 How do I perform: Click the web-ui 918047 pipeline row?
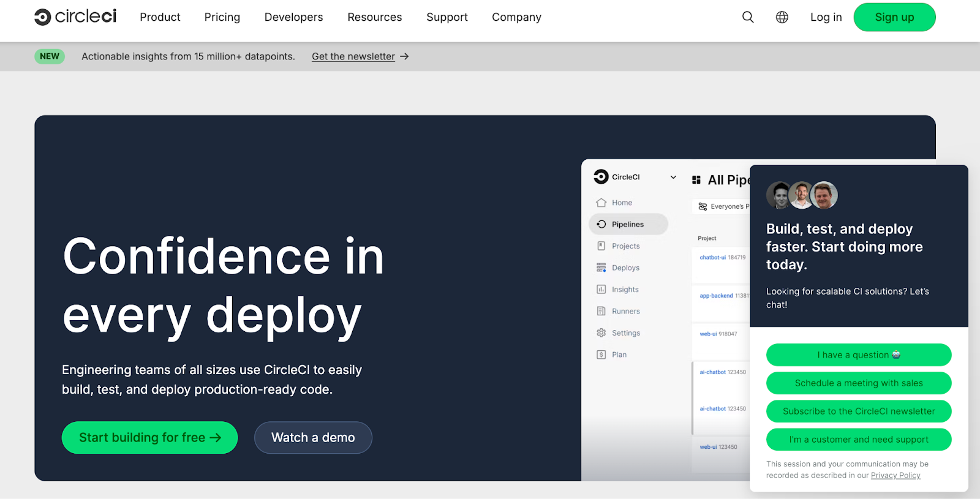coord(721,341)
